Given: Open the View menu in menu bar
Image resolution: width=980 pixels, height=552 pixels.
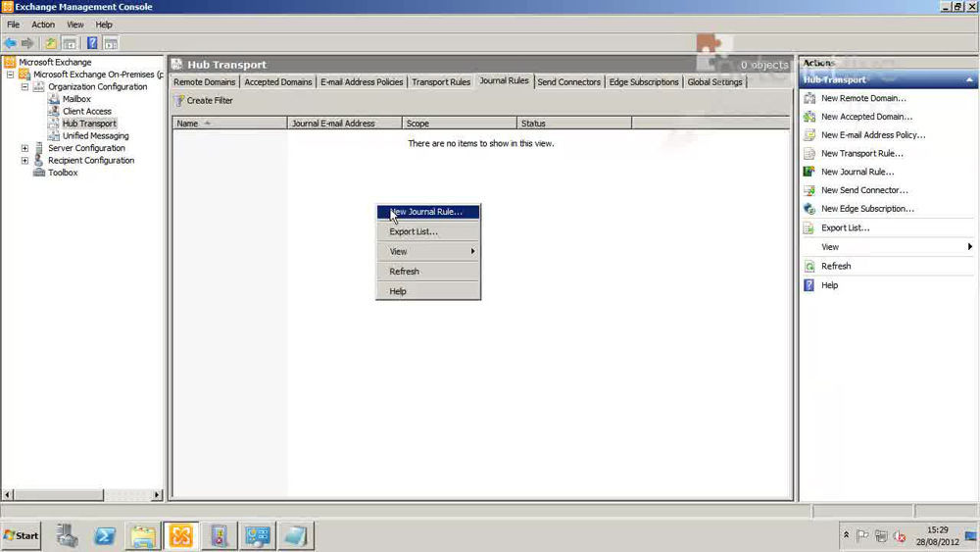Looking at the screenshot, I should pos(75,25).
